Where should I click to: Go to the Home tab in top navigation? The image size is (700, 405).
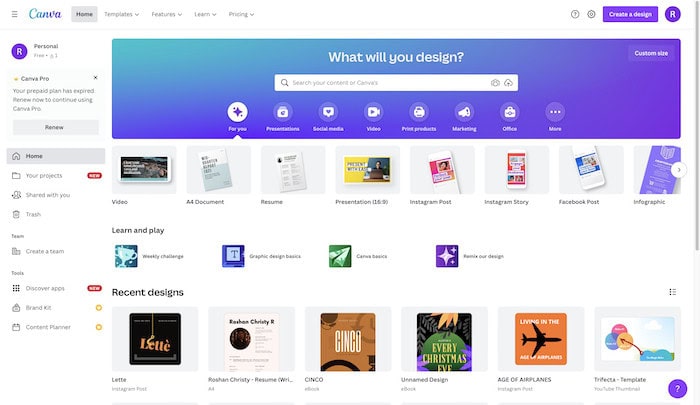pyautogui.click(x=84, y=14)
